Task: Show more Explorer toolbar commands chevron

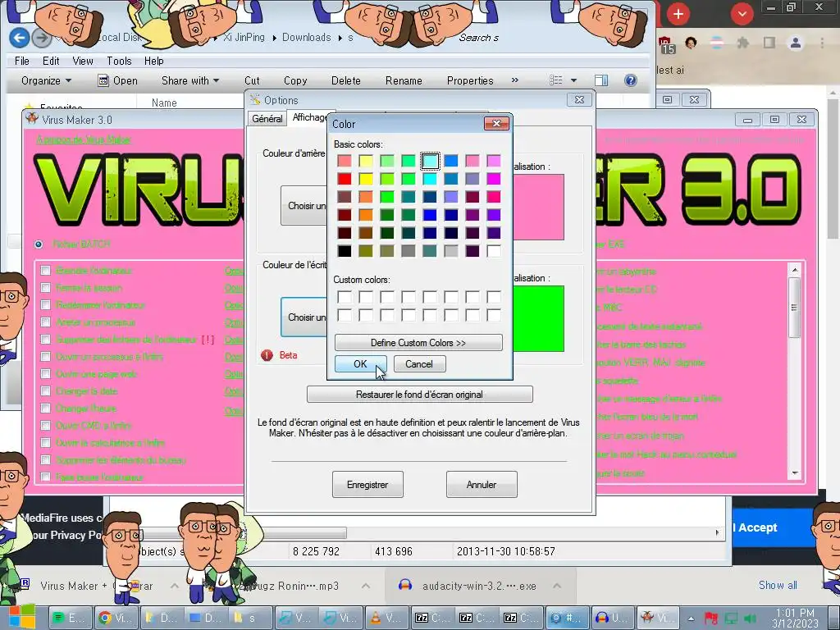Action: [x=515, y=80]
